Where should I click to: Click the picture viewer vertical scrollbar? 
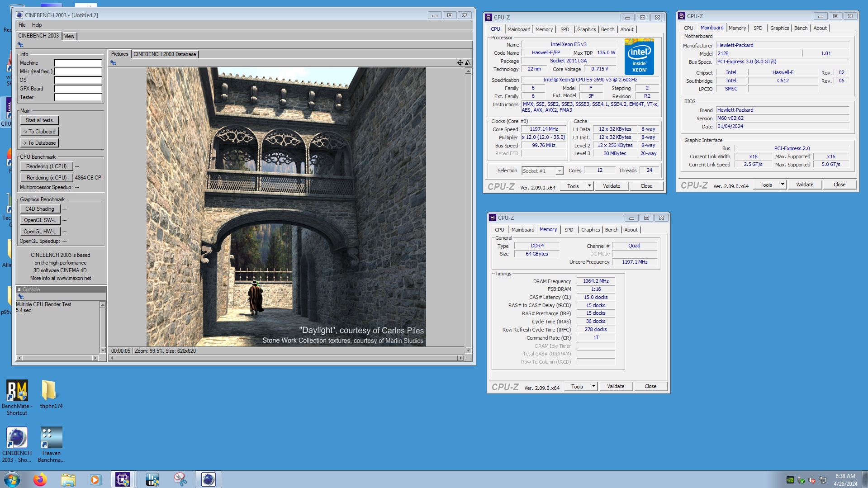click(468, 210)
